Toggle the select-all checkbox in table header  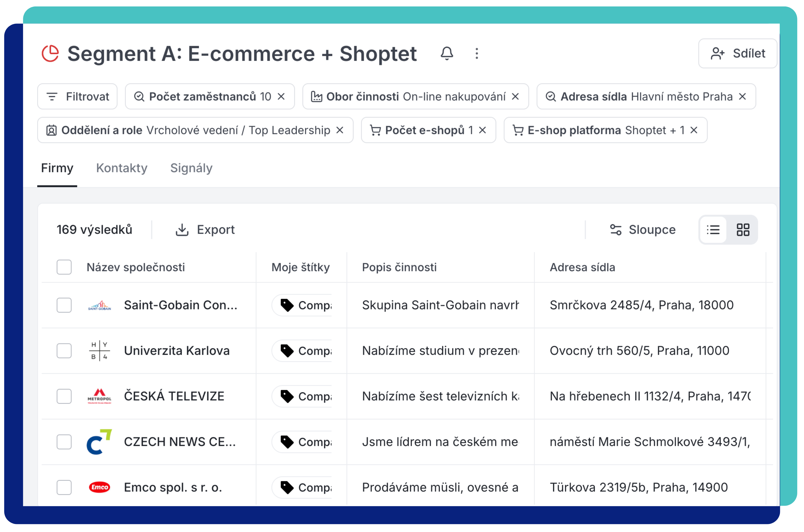click(x=64, y=267)
